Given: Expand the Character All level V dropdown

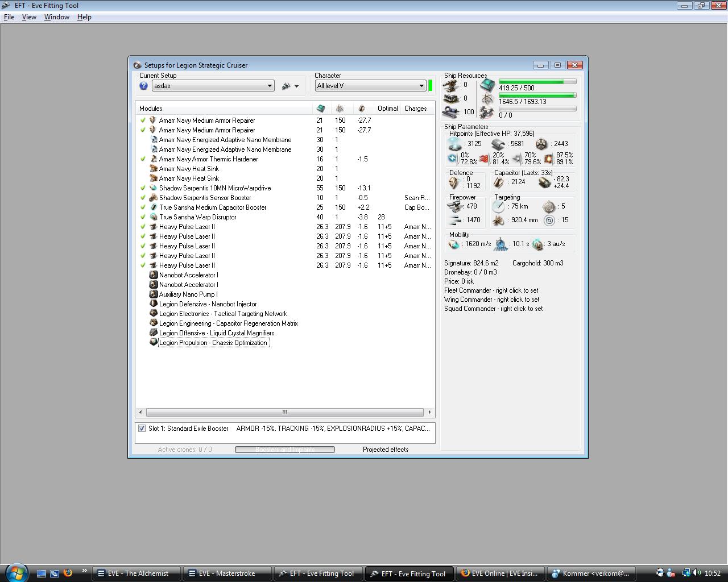Looking at the screenshot, I should pos(421,86).
